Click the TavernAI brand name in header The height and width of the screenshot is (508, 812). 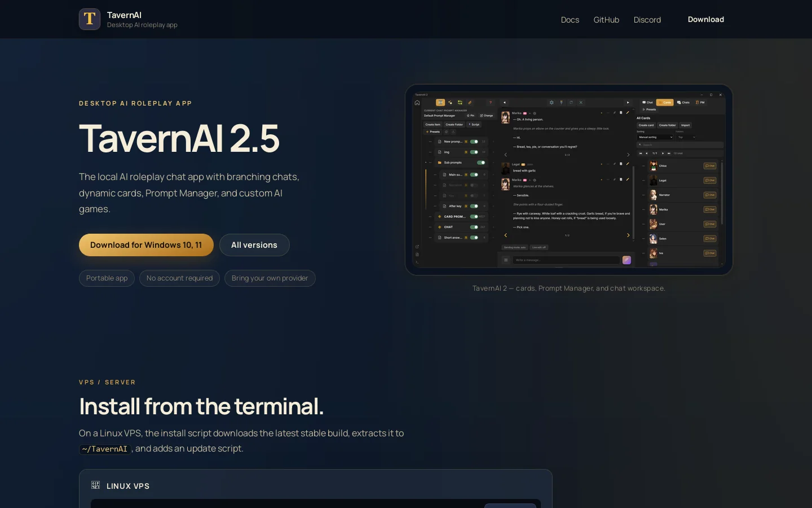coord(124,15)
